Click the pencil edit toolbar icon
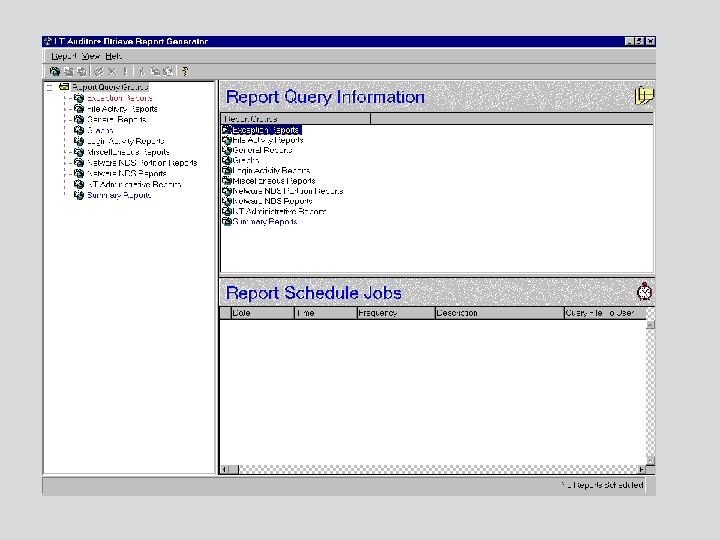This screenshot has height=540, width=720. pos(99,71)
